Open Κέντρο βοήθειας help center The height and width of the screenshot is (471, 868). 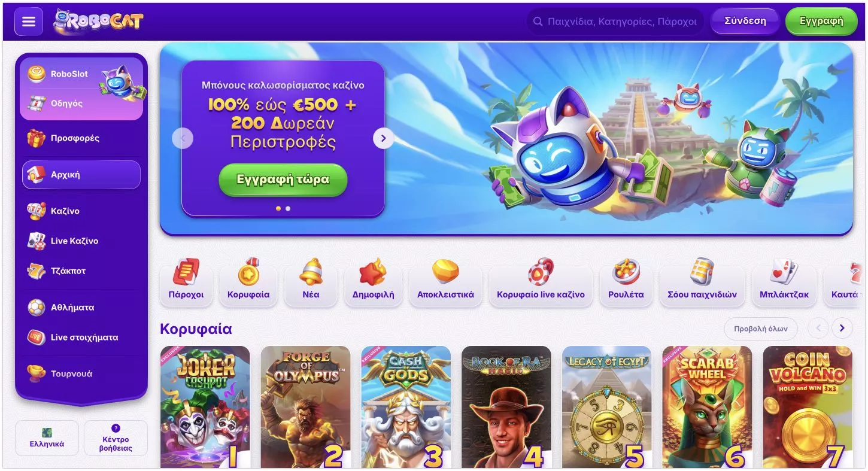[x=116, y=438]
